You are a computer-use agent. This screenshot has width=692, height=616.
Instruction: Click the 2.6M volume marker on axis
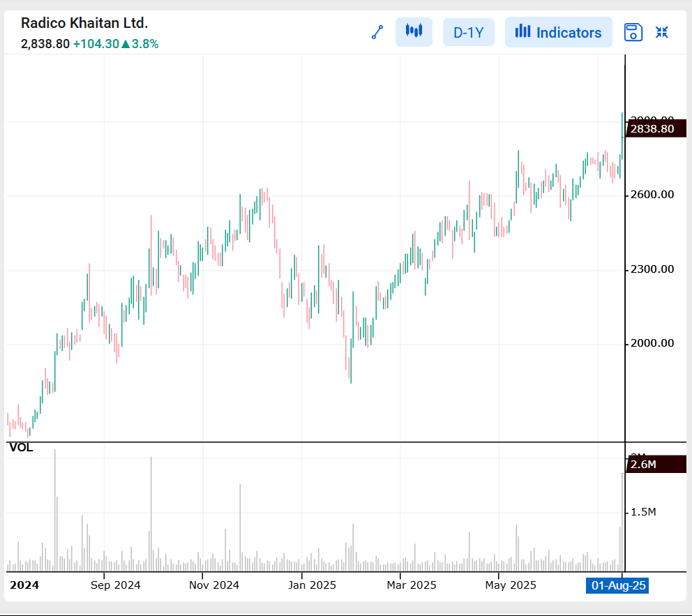(x=656, y=464)
